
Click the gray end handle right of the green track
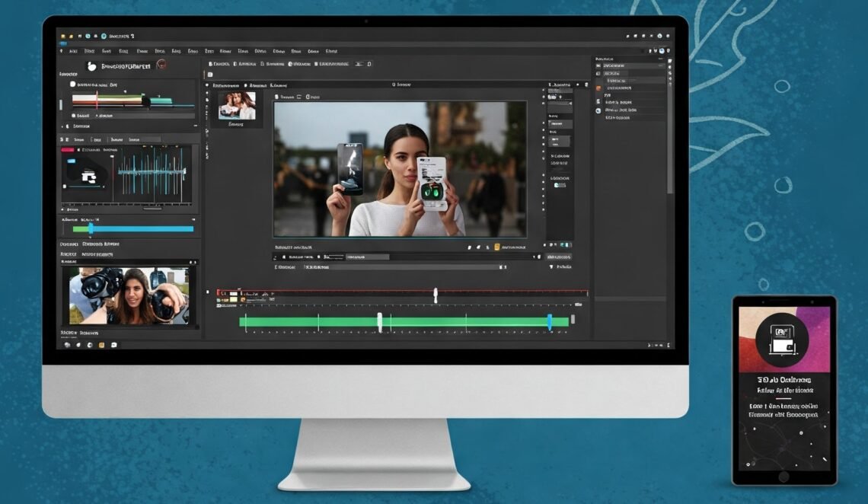tap(573, 319)
